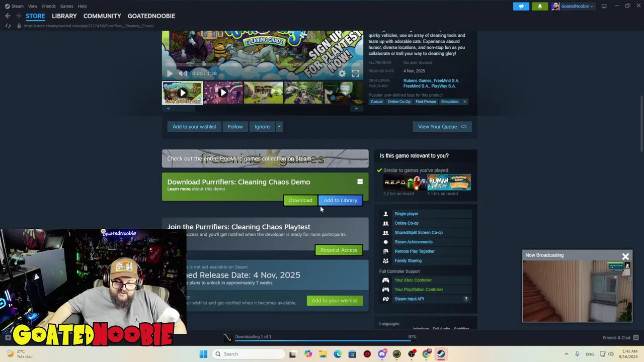Click View Your Queue

(x=442, y=127)
